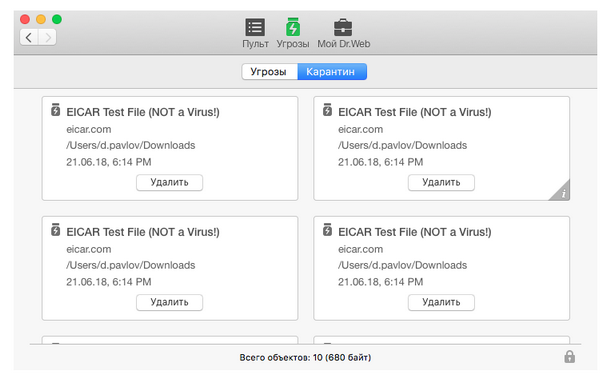Select the top-left EICAR Test File card
Image resolution: width=611 pixels, height=387 pixels.
coord(170,148)
